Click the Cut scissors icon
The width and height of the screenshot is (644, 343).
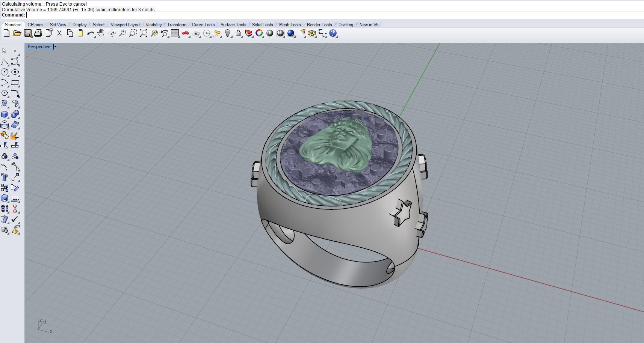click(x=59, y=33)
